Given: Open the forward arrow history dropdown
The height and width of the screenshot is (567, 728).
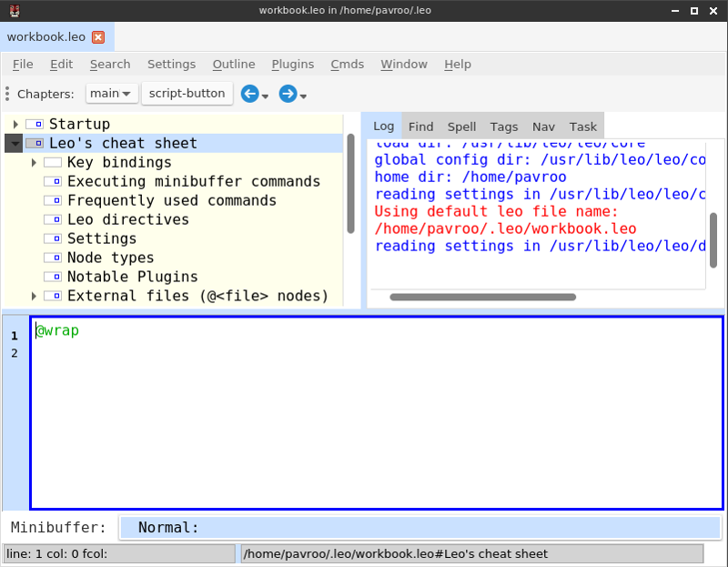Looking at the screenshot, I should click(x=303, y=96).
